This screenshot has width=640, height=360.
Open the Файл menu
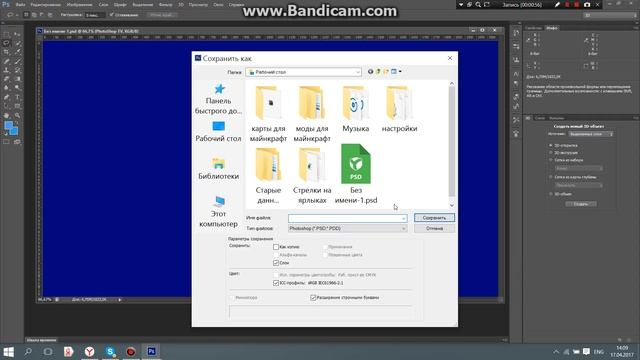[20, 4]
